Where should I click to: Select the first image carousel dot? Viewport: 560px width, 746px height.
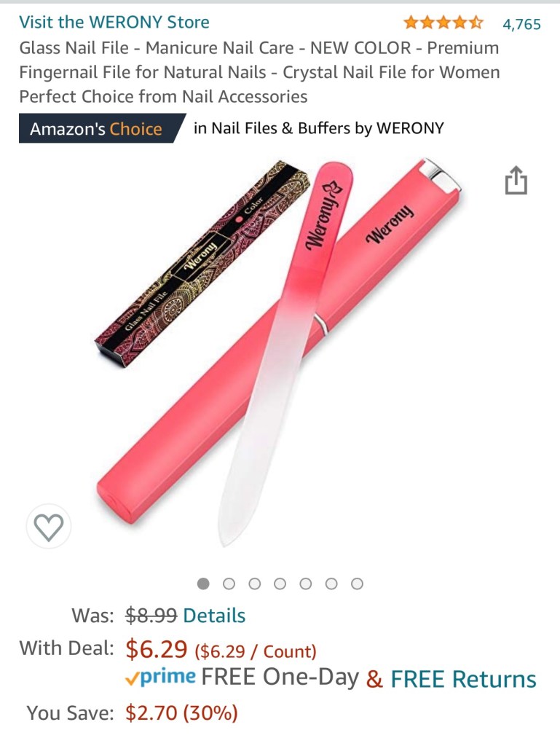[203, 584]
